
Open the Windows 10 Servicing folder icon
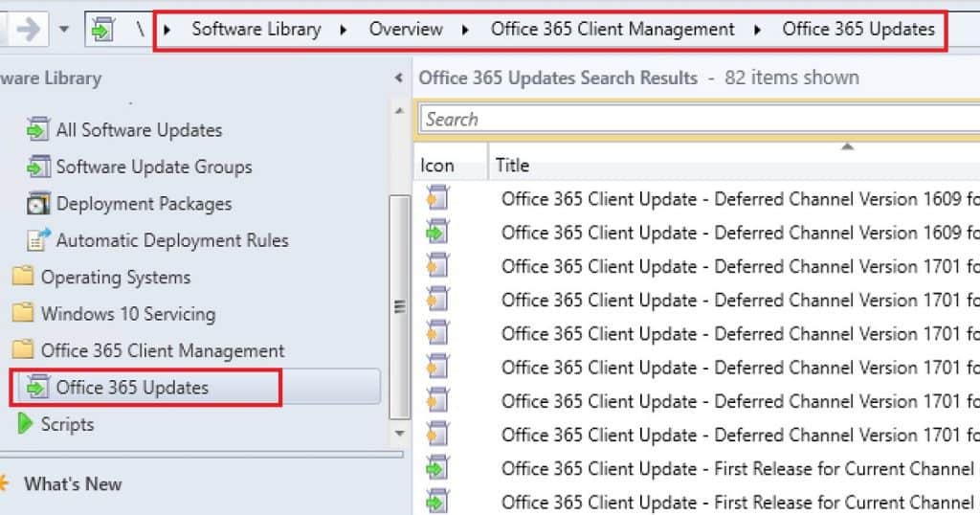pyautogui.click(x=23, y=313)
